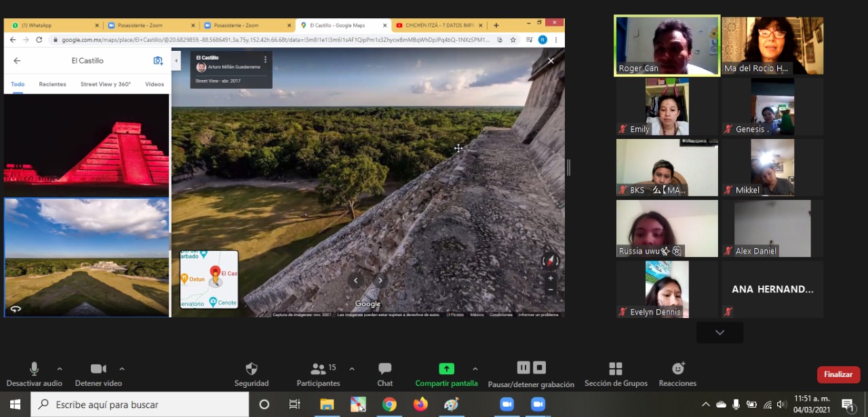
Task: Click the add photo camera icon
Action: point(158,60)
